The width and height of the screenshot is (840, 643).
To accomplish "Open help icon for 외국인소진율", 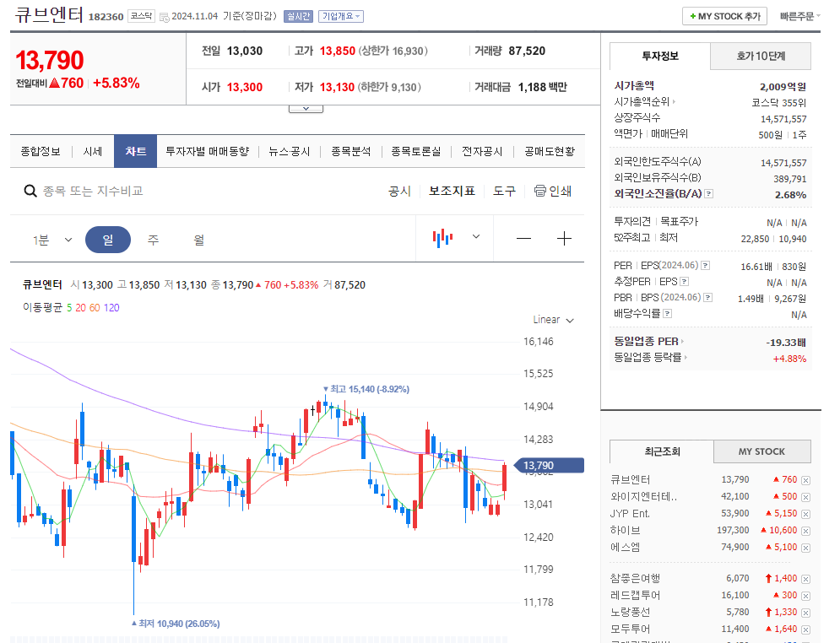I will [709, 194].
